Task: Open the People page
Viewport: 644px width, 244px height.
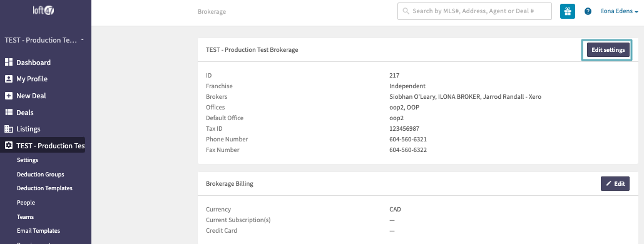Action: (26, 203)
